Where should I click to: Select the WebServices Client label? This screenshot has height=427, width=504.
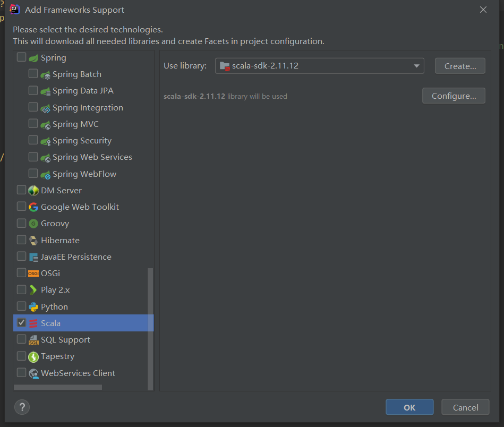78,373
